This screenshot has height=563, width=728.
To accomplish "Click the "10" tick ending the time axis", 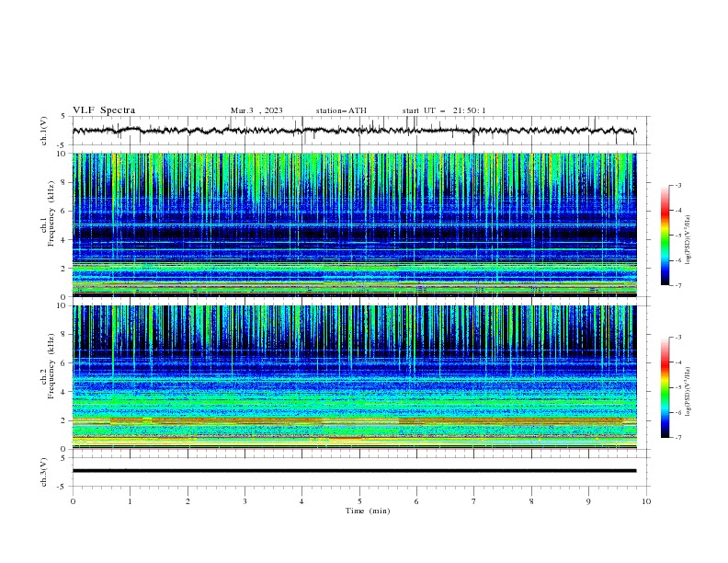I will 646,501.
